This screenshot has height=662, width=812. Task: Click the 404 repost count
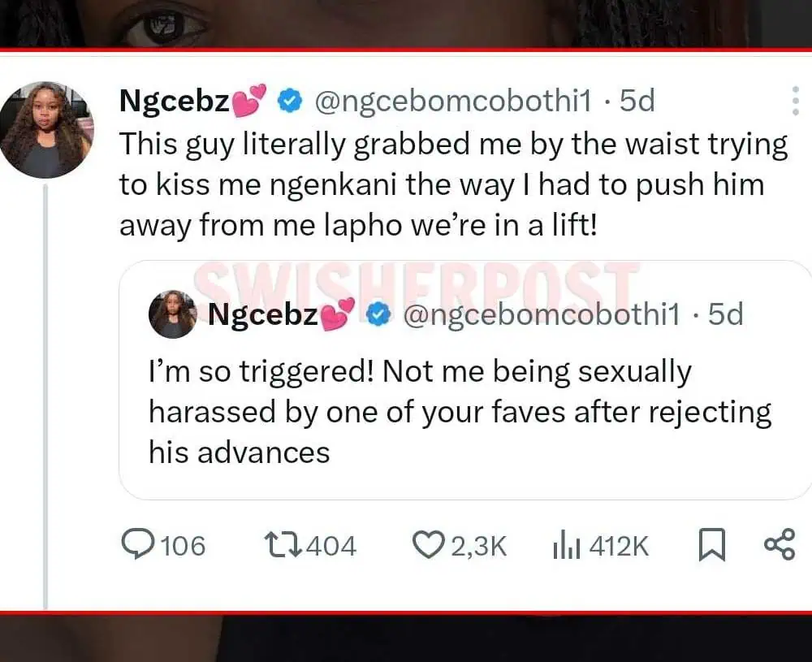point(331,546)
